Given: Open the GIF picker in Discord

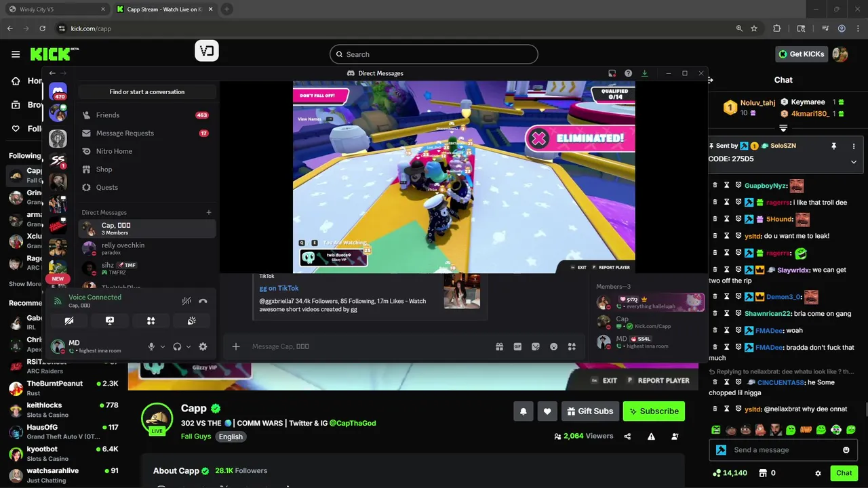Looking at the screenshot, I should pos(517,346).
